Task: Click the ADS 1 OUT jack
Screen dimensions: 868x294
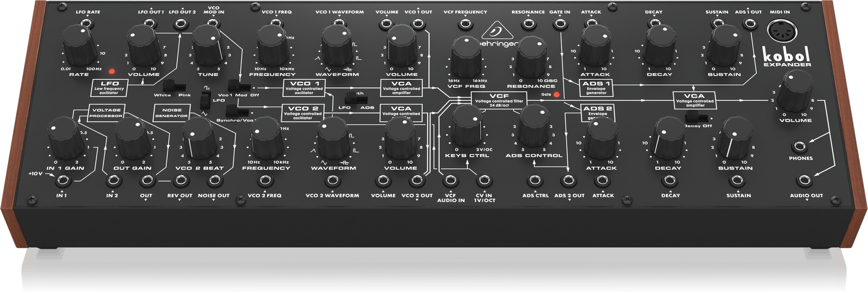Action: point(749,23)
